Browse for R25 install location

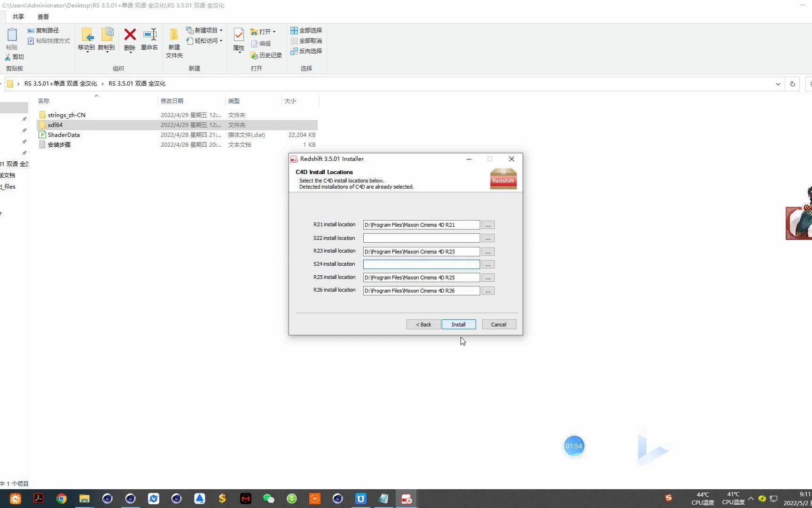488,278
